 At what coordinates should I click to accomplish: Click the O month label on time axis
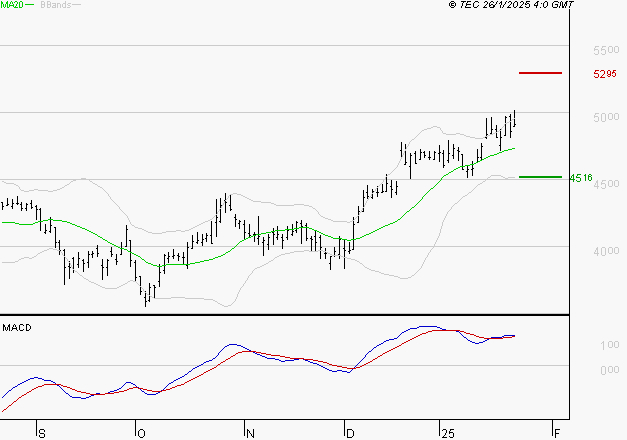coord(141,434)
